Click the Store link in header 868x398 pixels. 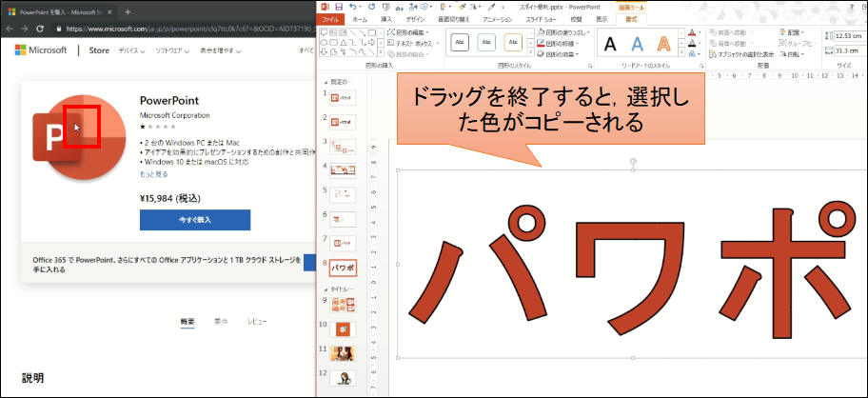click(x=99, y=50)
